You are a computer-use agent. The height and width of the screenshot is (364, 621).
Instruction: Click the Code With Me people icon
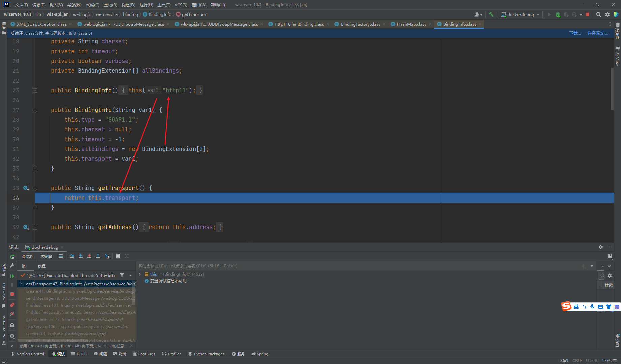(x=478, y=14)
